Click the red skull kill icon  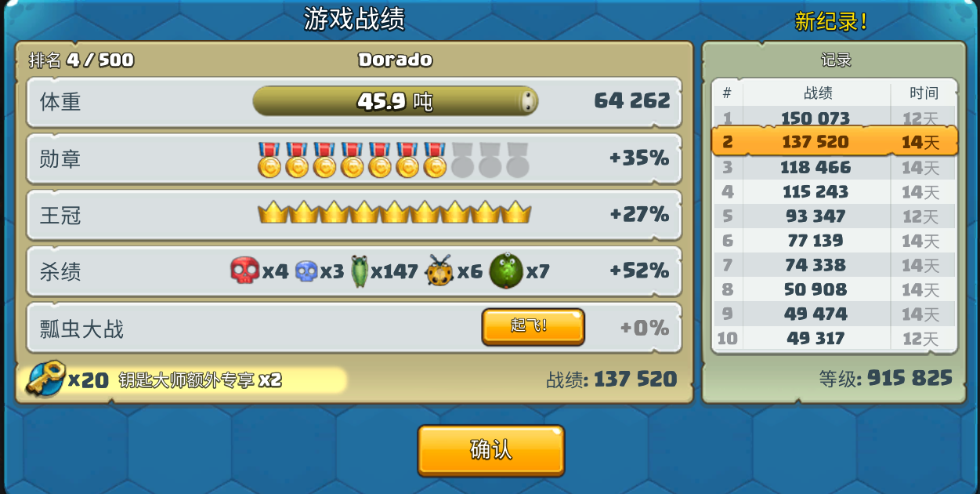[244, 271]
